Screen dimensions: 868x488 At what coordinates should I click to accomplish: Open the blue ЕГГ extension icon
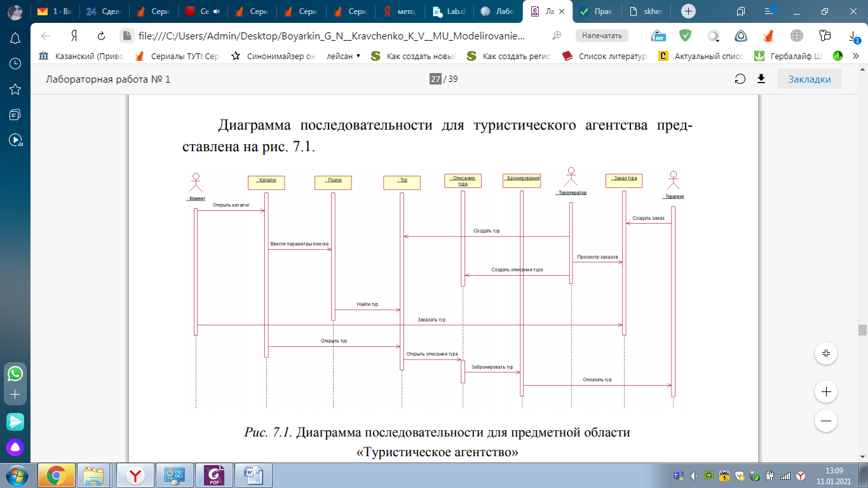(x=658, y=36)
